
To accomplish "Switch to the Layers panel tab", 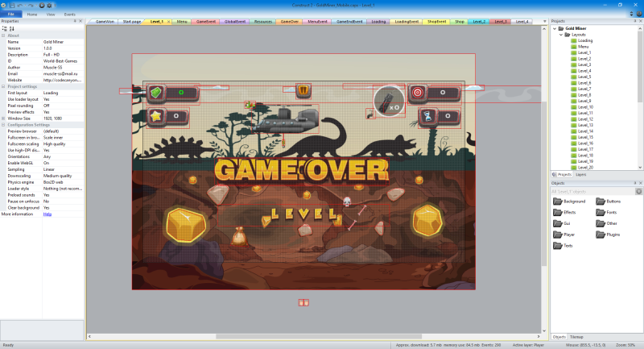I will [x=580, y=175].
